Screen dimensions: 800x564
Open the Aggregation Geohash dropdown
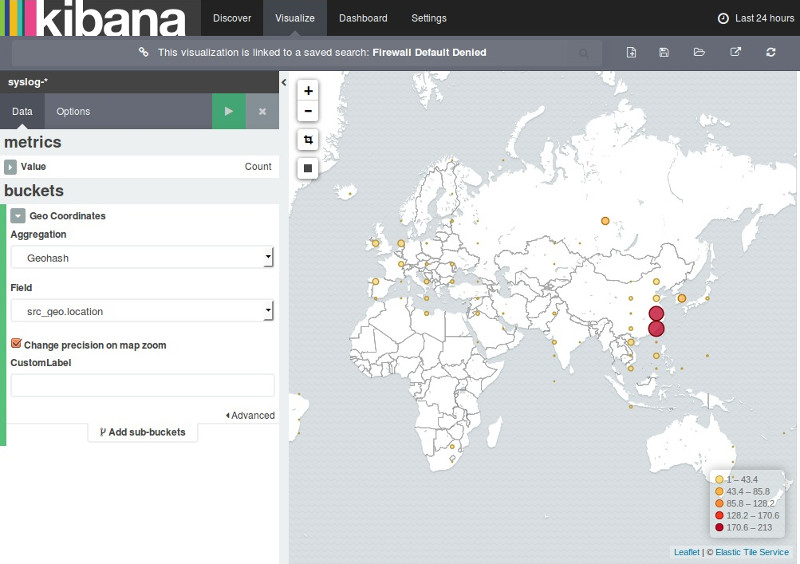[x=142, y=258]
